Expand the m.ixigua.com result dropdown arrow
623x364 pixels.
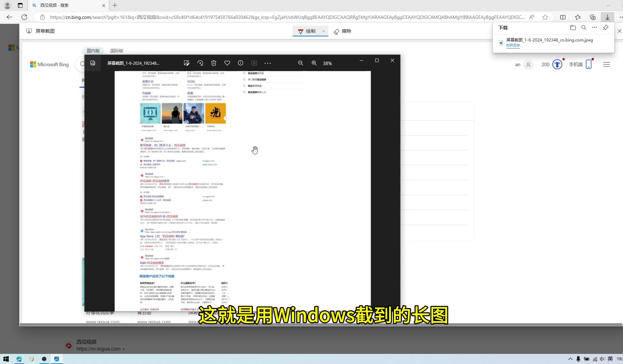tap(124, 349)
